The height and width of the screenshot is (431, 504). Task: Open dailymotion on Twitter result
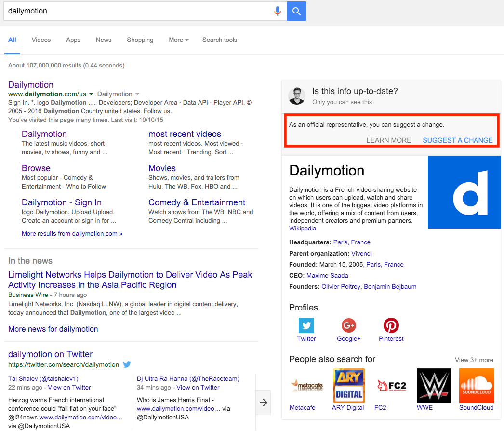[50, 354]
